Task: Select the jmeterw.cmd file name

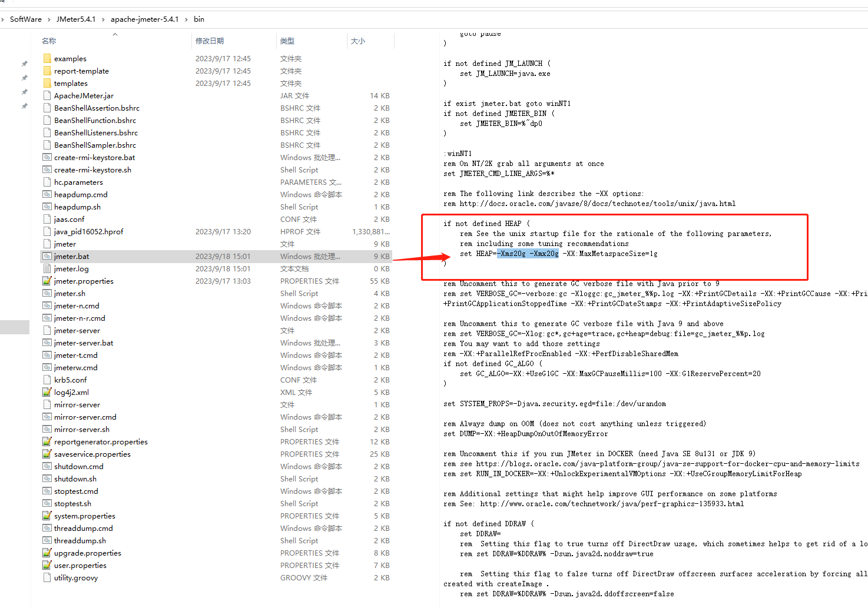Action: [76, 367]
